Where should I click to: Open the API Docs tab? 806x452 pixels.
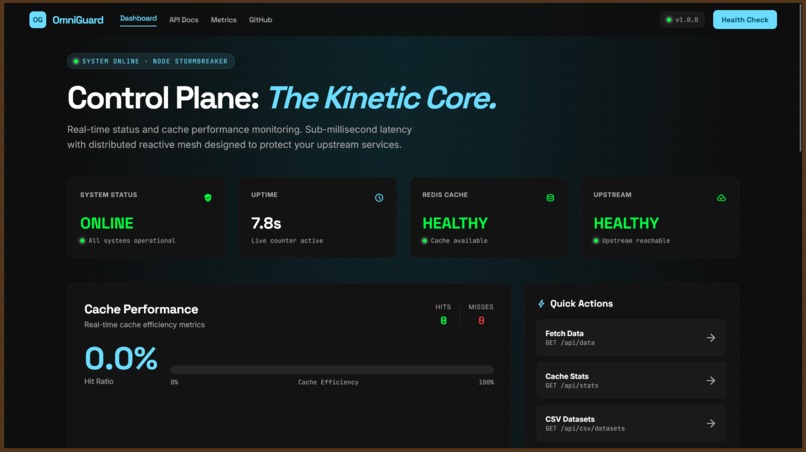[184, 20]
